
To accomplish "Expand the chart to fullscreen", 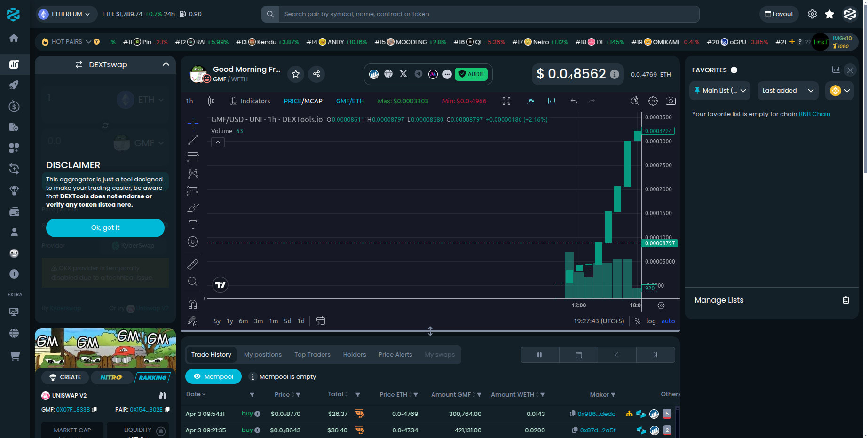I will point(506,101).
